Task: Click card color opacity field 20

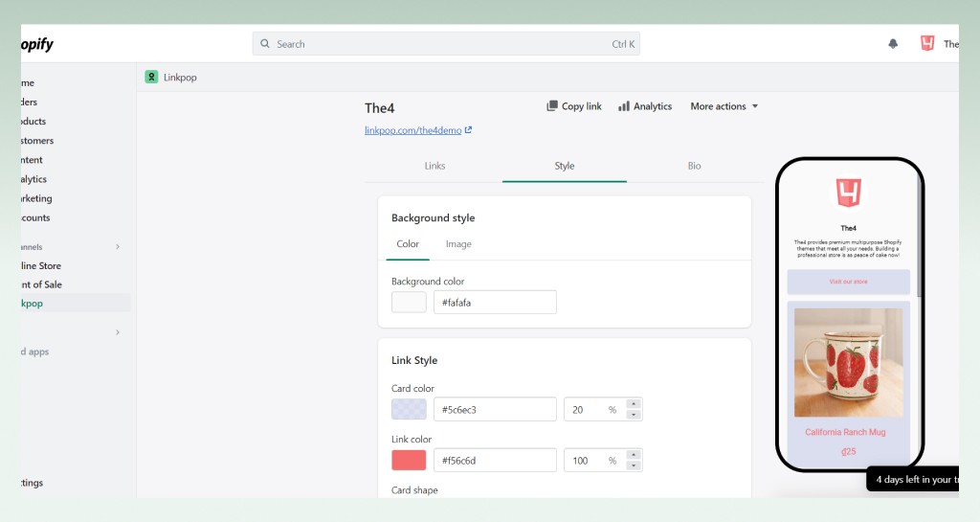Action: coord(593,410)
